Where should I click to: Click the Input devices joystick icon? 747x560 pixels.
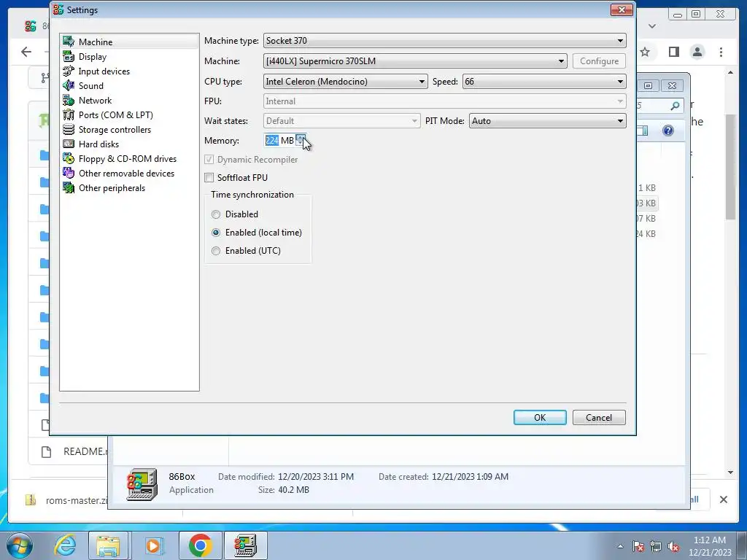[x=69, y=71]
